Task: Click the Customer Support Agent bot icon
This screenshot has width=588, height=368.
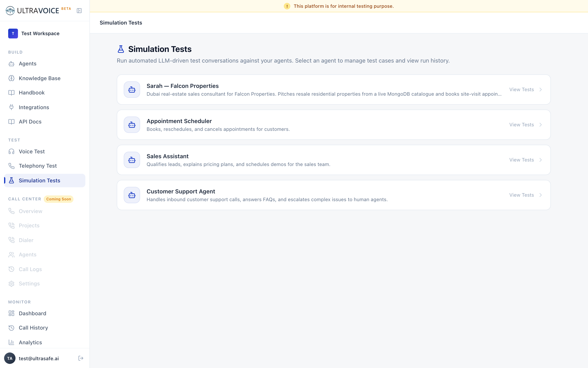Action: click(132, 195)
